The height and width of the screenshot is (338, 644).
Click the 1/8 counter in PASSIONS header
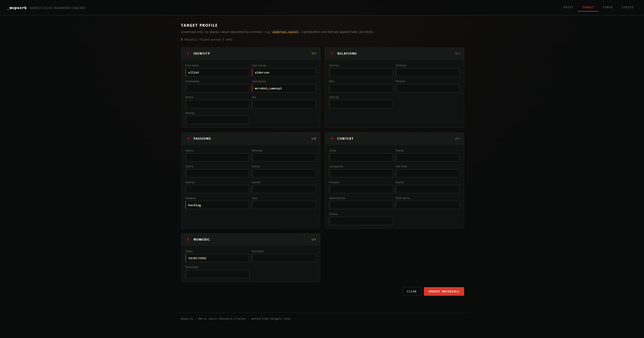pos(314,139)
